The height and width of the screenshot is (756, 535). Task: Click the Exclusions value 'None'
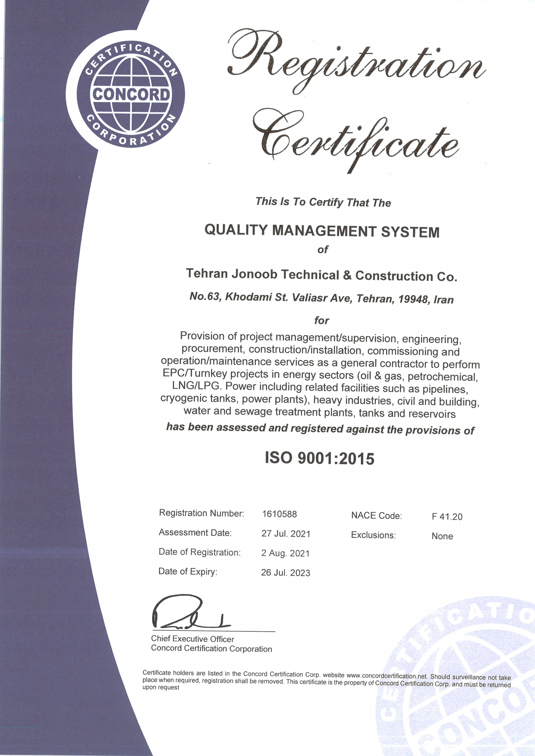442,536
